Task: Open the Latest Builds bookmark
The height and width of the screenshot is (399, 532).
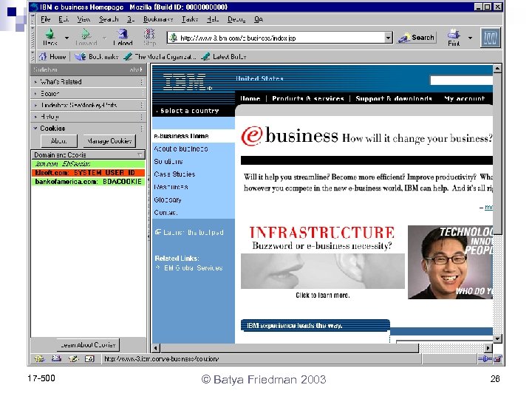Action: click(x=224, y=57)
